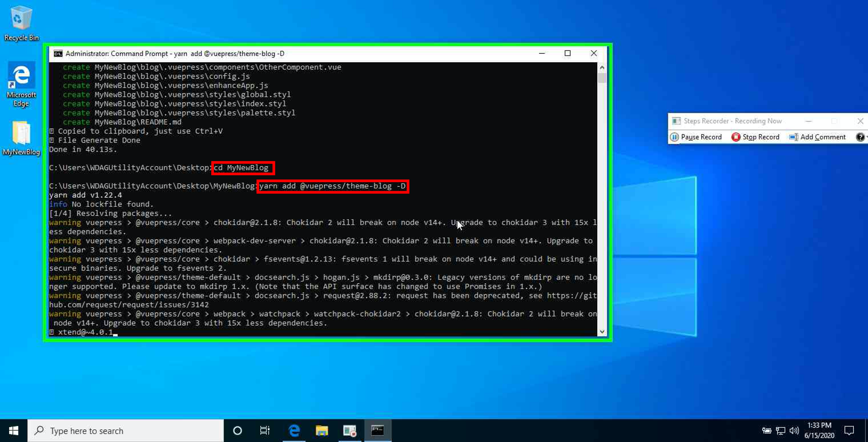Click the Command Prompt scrollbar thumb
The image size is (868, 442).
602,78
